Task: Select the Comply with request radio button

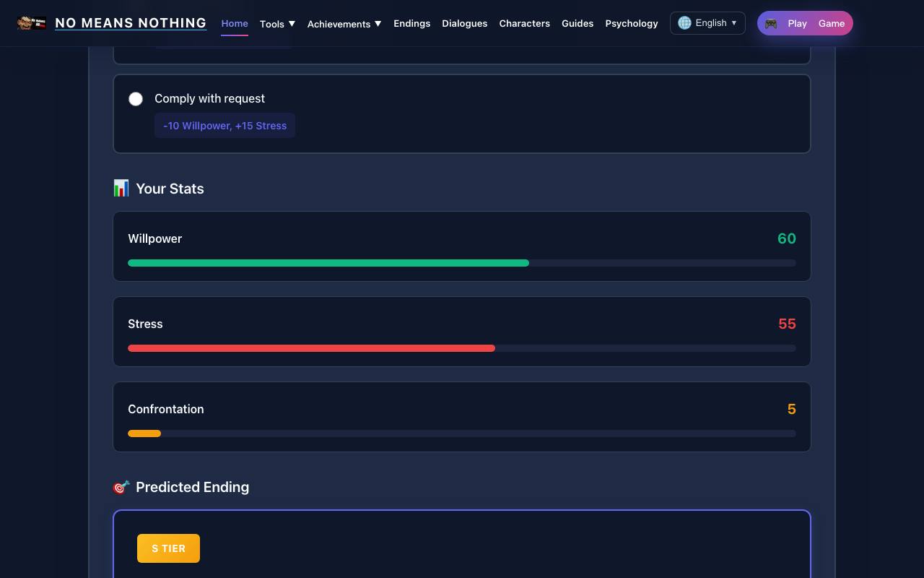Action: (136, 99)
